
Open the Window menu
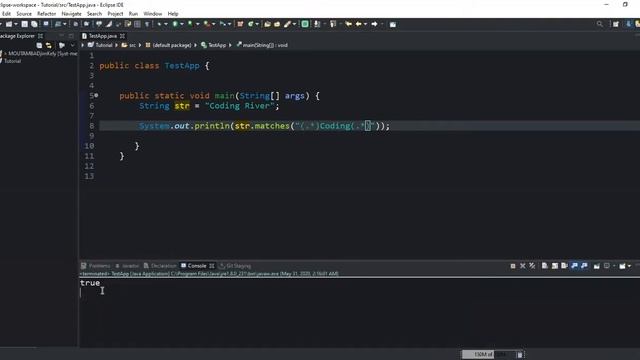[x=153, y=13]
